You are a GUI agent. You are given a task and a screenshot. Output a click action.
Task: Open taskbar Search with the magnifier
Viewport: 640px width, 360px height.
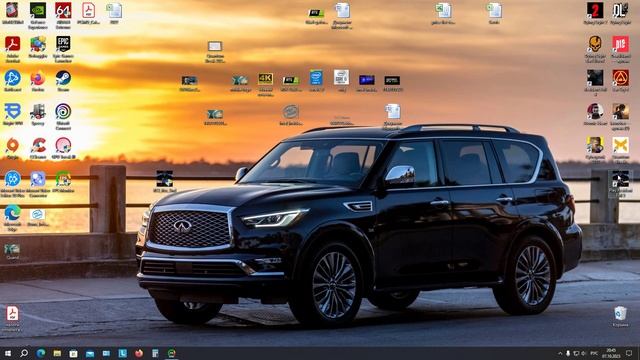[24, 353]
